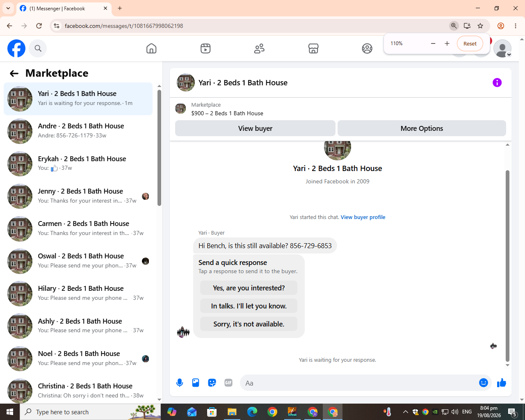Close the Messenger Facebook tab
Image resolution: width=525 pixels, height=420 pixels.
click(x=105, y=8)
